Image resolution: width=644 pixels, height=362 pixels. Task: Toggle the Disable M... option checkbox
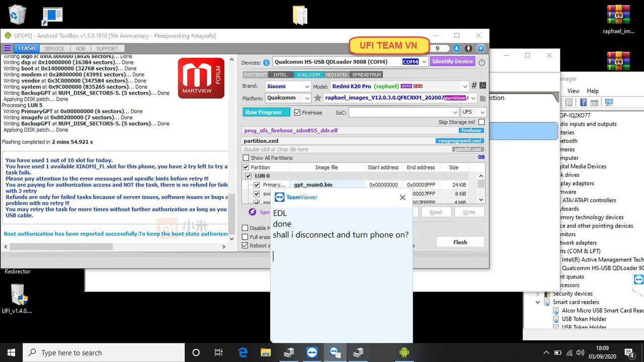point(246,228)
